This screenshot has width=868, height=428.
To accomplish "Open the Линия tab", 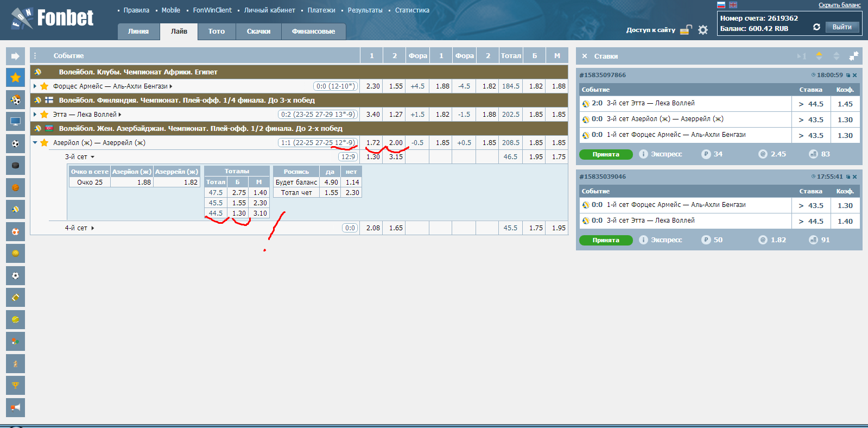I will pos(138,32).
